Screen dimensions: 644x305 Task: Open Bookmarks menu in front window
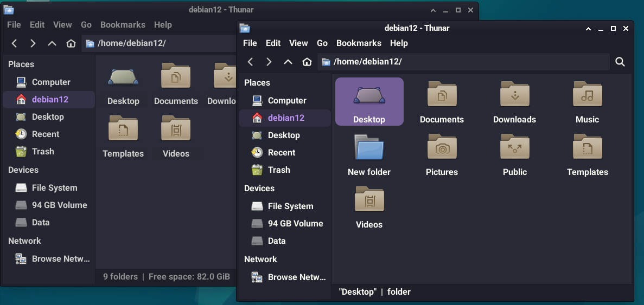point(359,43)
